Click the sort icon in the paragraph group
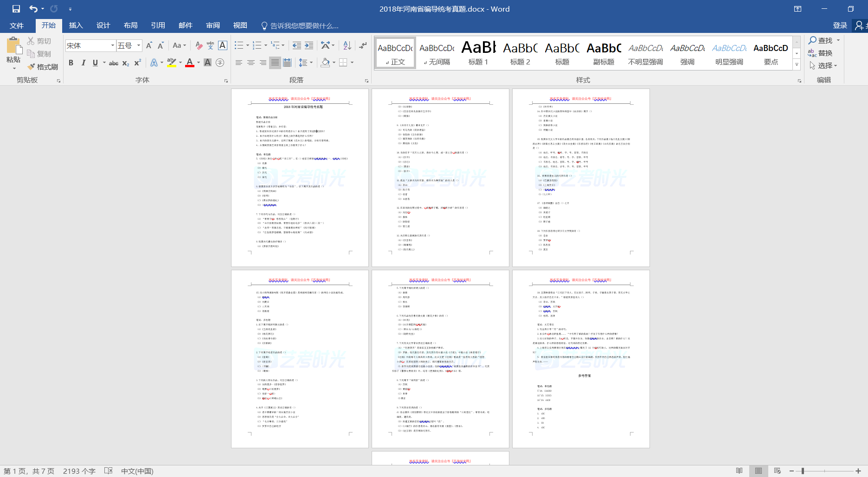 click(347, 45)
